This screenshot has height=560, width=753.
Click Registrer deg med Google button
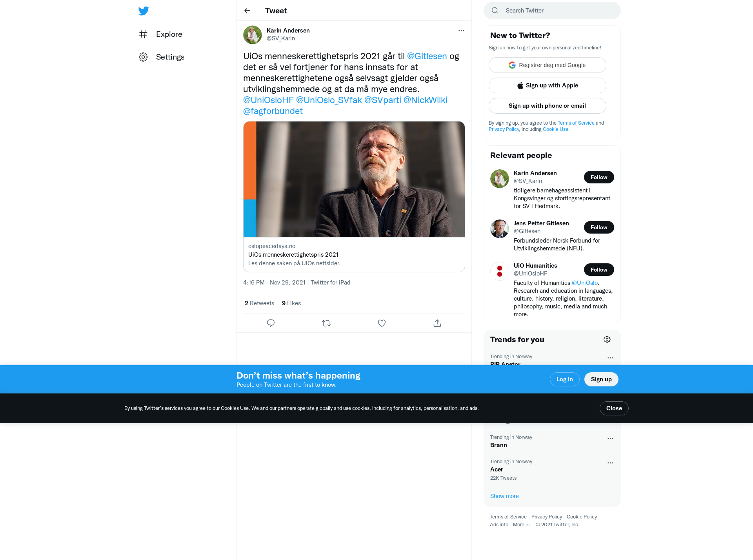pos(547,65)
